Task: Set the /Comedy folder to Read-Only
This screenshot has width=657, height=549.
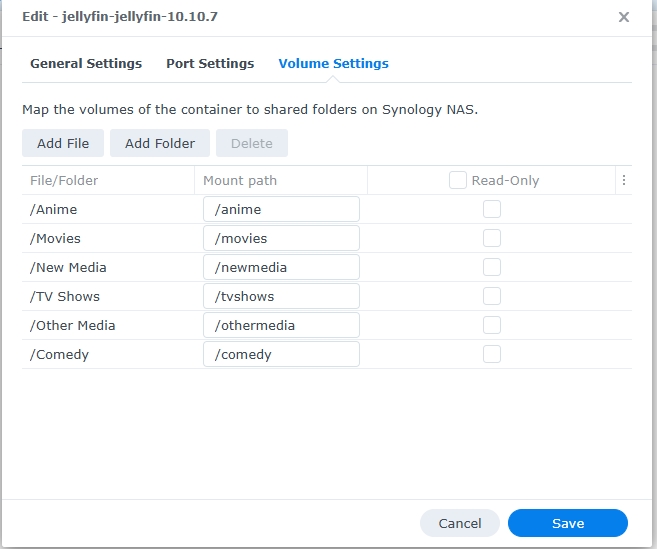Action: point(492,354)
